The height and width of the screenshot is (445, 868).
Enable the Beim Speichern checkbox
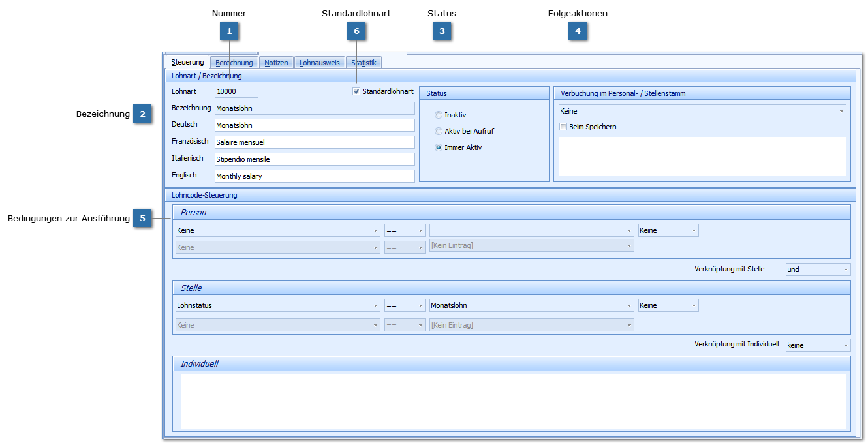click(x=563, y=127)
